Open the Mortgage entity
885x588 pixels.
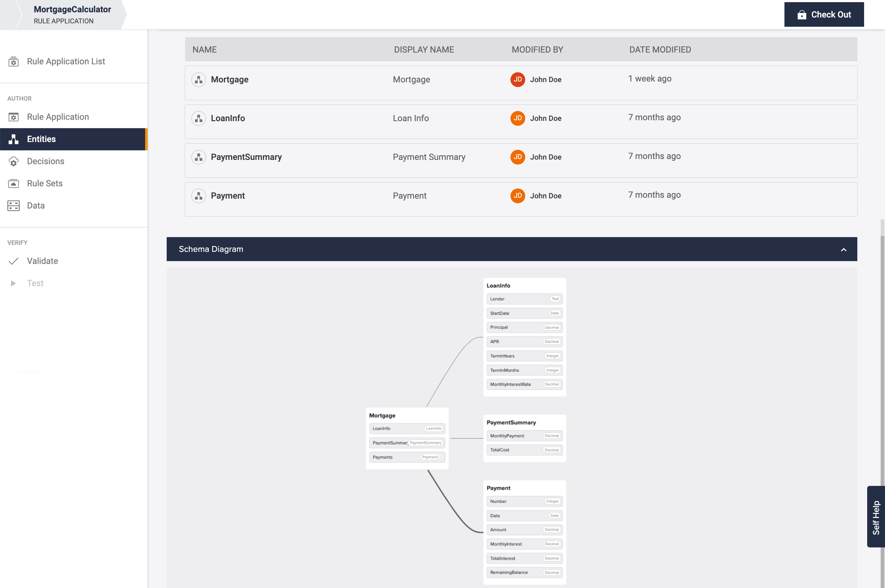click(x=229, y=80)
